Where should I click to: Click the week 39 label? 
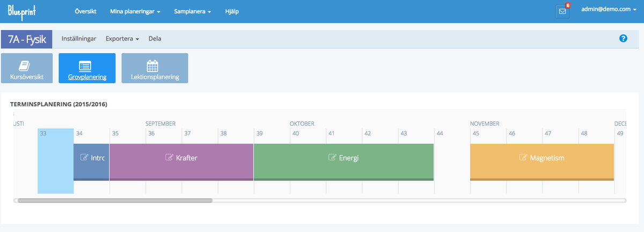(x=260, y=134)
